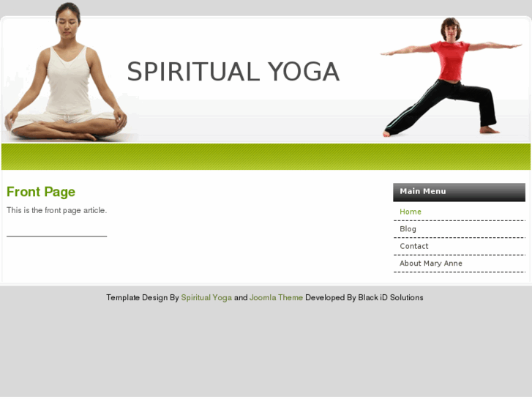Go to the Blog menu item
Viewport: 532px width, 399px height.
tap(408, 229)
